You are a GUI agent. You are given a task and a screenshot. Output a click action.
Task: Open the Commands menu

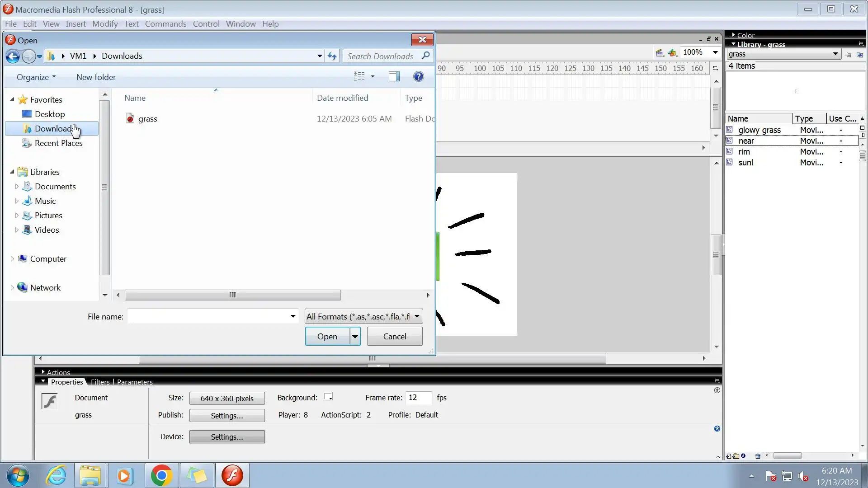[x=165, y=24]
